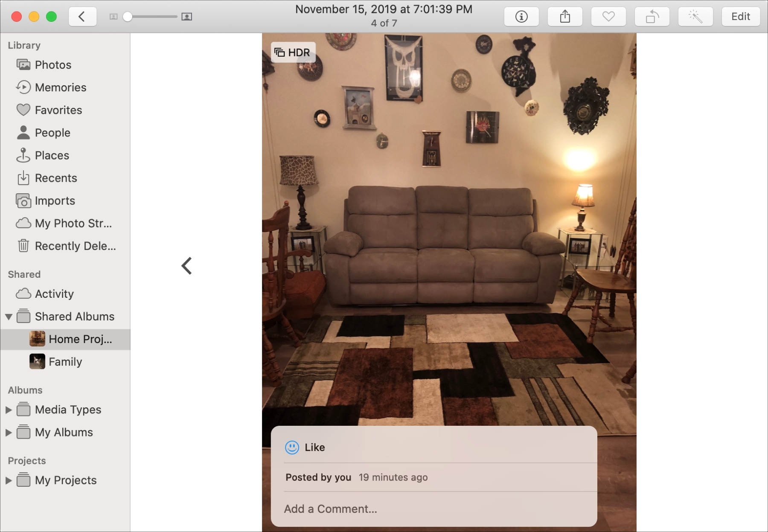Click the small thumbnail zoom-out icon
The image size is (768, 532).
point(113,17)
